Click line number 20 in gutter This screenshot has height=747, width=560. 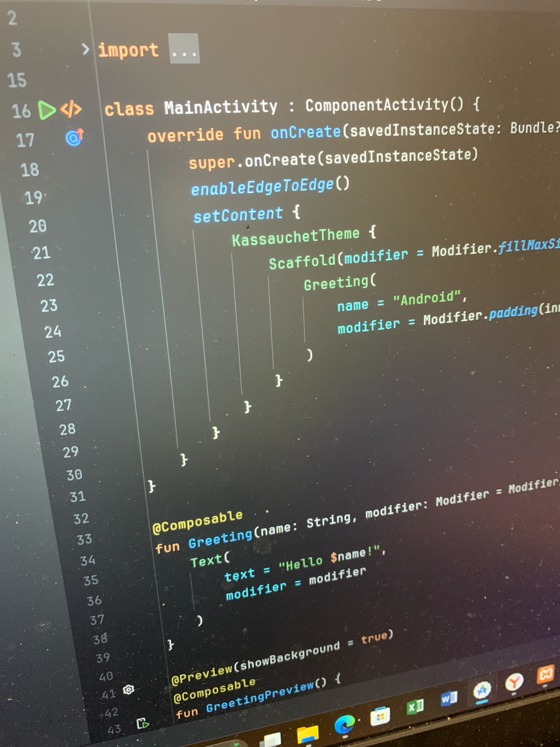(x=38, y=226)
